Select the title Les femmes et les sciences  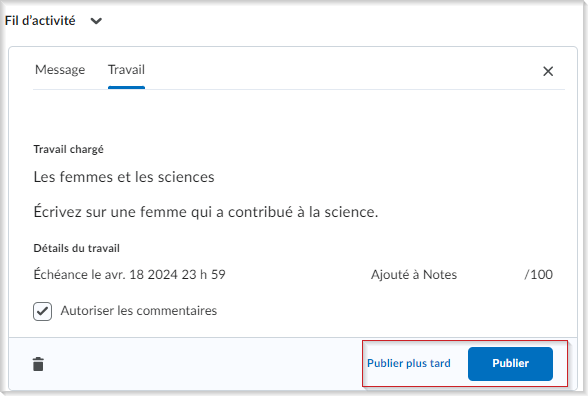click(124, 177)
